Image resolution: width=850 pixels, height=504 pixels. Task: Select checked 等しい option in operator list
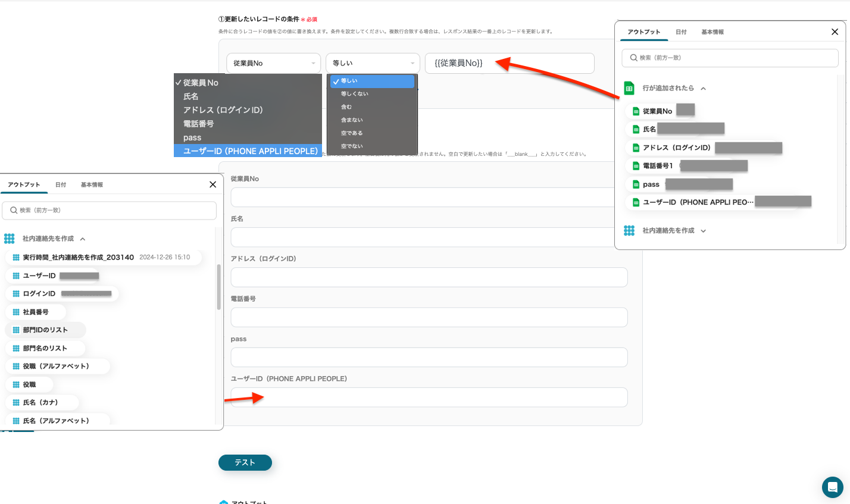(373, 81)
